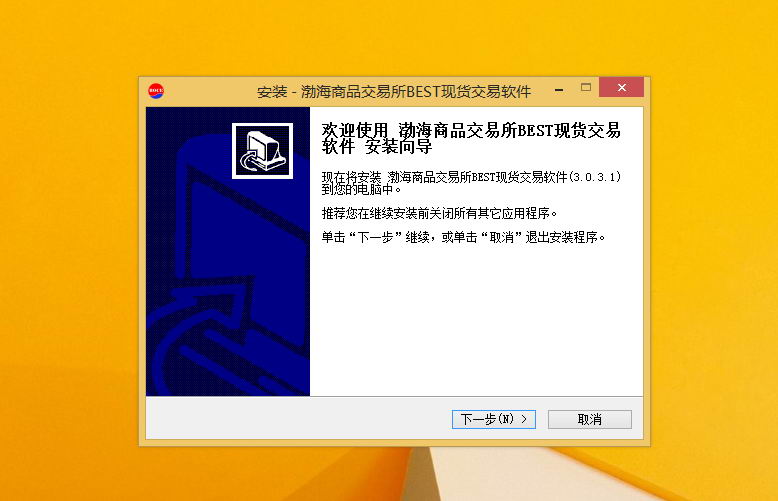Image resolution: width=778 pixels, height=501 pixels.
Task: Click the title text 安装 - 渤海商品交易所BEST现货交易软件
Action: point(394,92)
